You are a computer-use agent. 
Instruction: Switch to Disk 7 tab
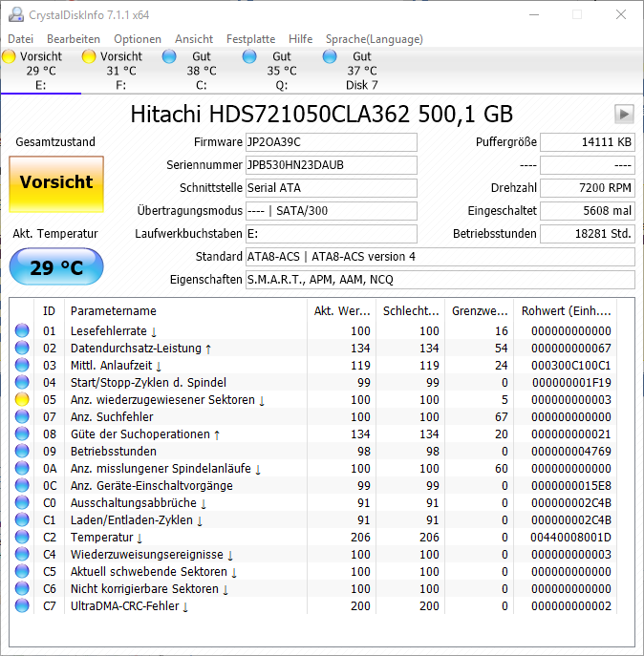point(362,71)
